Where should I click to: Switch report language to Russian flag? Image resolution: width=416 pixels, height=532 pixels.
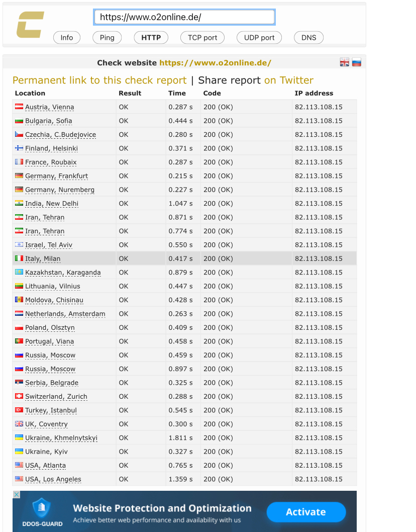[x=356, y=62]
